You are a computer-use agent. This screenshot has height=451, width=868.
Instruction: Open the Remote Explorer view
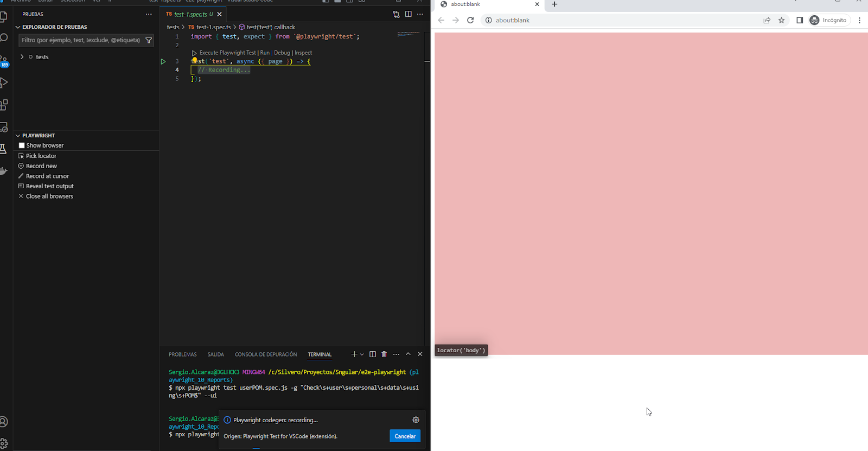pyautogui.click(x=3, y=128)
